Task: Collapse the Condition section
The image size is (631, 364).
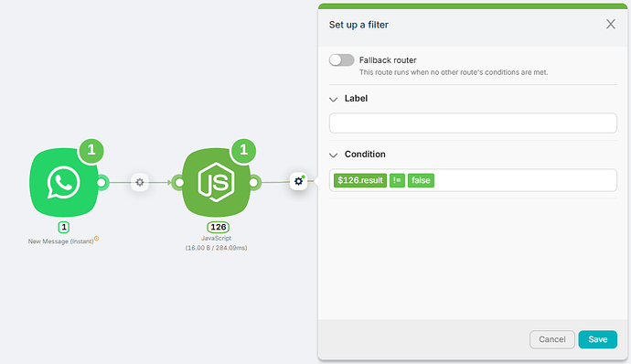Action: pyautogui.click(x=333, y=155)
